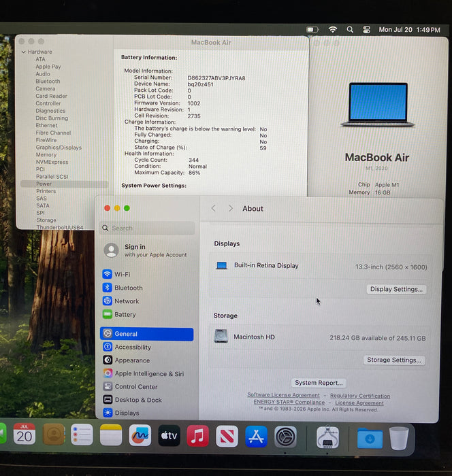
Task: Open the License Agreement link
Action: pyautogui.click(x=359, y=403)
